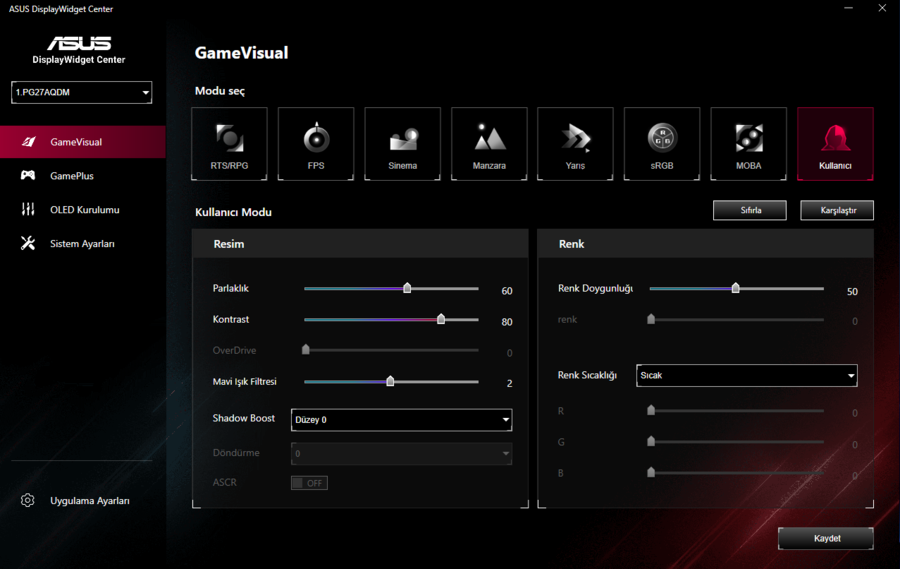
Task: Click the Sistem Ayarları tools icon
Action: (x=28, y=243)
